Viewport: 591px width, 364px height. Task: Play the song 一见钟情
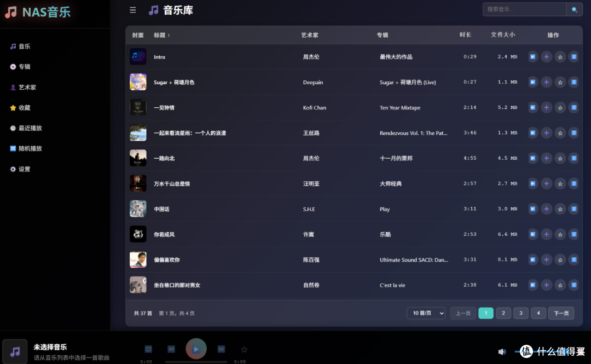pos(532,107)
